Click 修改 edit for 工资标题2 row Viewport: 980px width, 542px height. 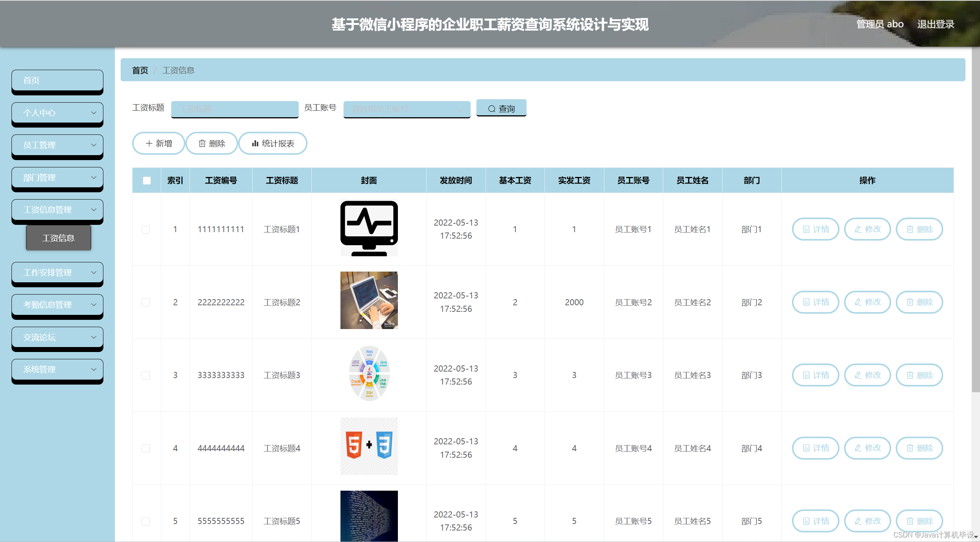point(867,302)
